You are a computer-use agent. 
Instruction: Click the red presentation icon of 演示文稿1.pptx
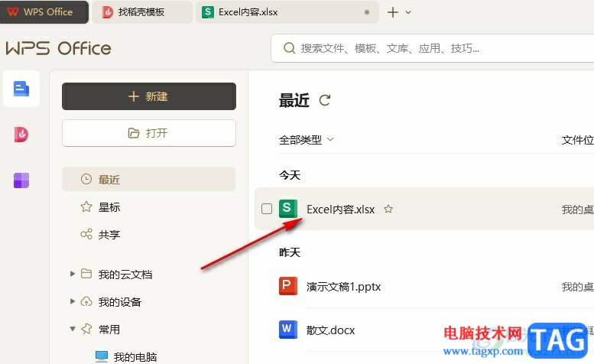tap(288, 286)
